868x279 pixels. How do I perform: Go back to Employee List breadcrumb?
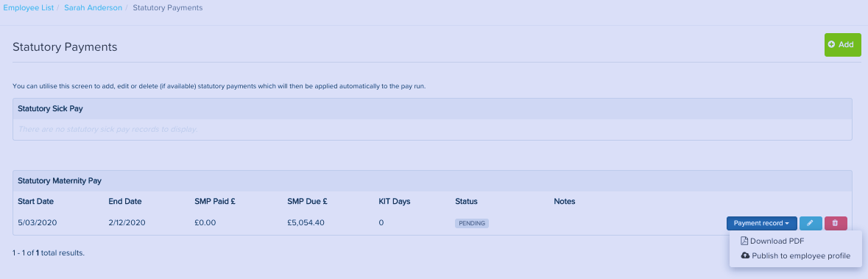pyautogui.click(x=28, y=8)
